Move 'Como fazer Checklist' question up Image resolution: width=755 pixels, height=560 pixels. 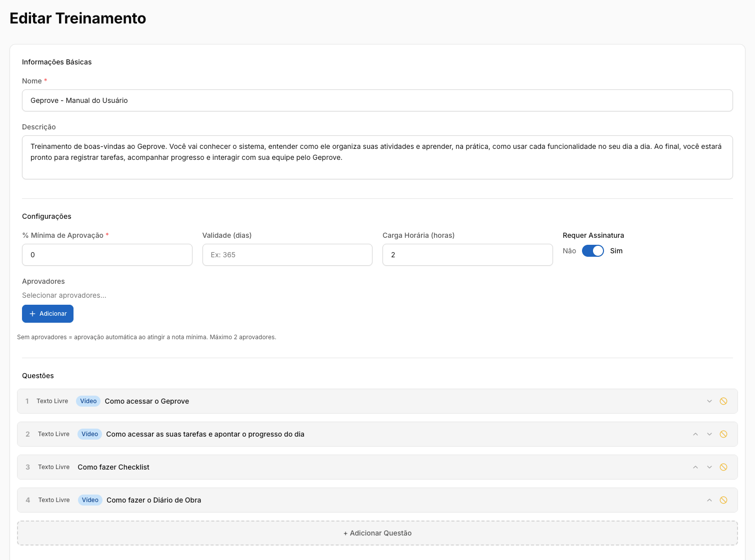(695, 467)
